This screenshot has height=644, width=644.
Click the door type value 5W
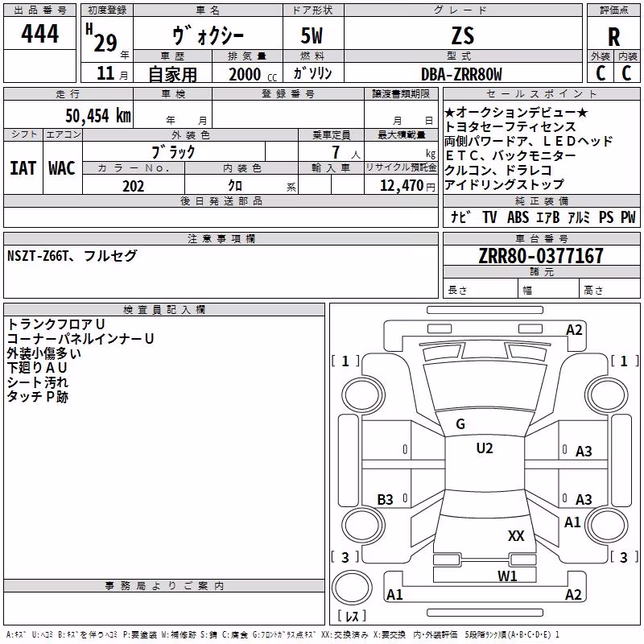click(x=312, y=35)
